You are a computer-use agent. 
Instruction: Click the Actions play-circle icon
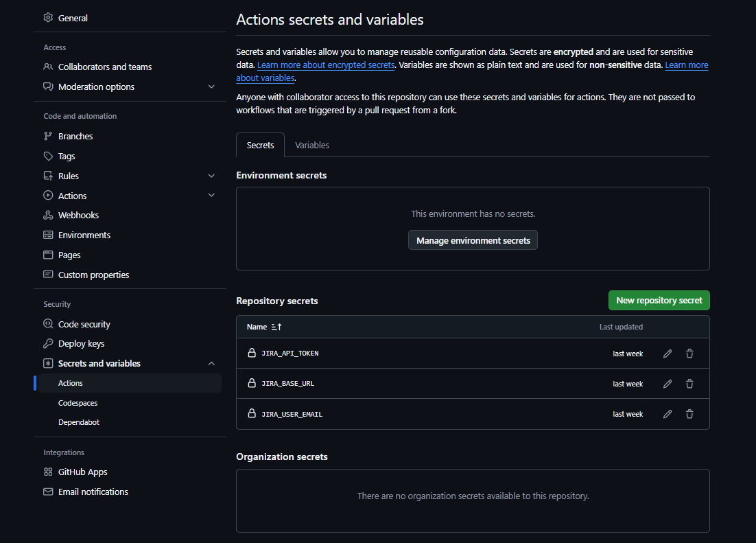pyautogui.click(x=48, y=196)
